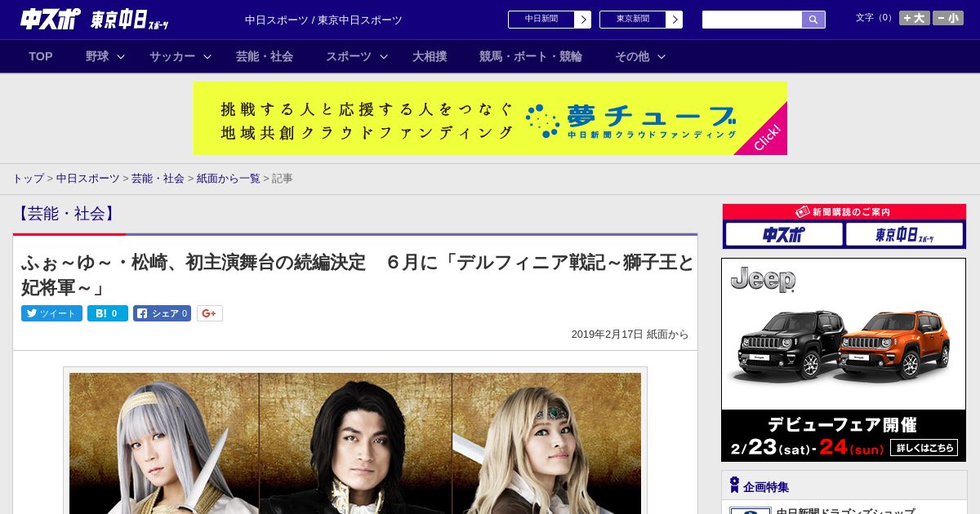The image size is (980, 514).
Task: Click the magnifier search button
Action: tap(813, 20)
